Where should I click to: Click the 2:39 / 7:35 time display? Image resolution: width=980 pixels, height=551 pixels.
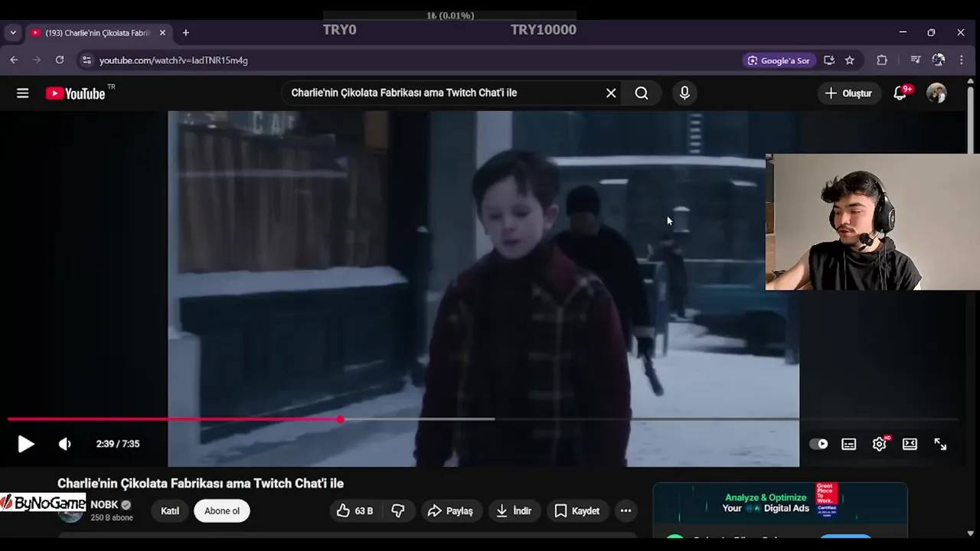coord(118,444)
